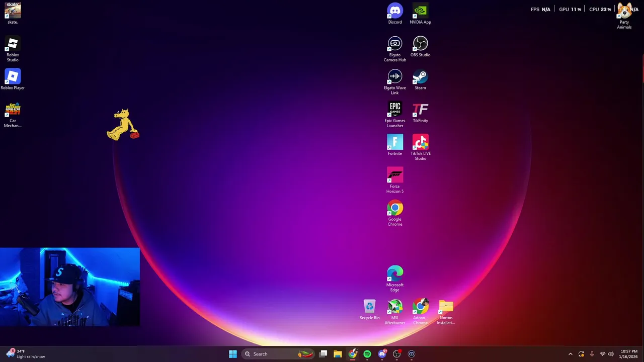Open Wi-Fi network settings in tray
Image resolution: width=644 pixels, height=362 pixels.
pos(602,354)
